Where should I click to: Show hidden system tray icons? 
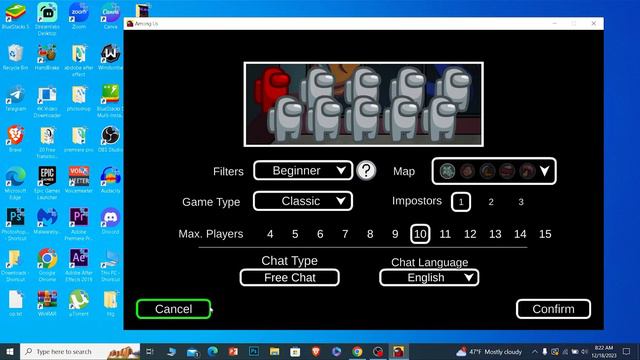(535, 351)
